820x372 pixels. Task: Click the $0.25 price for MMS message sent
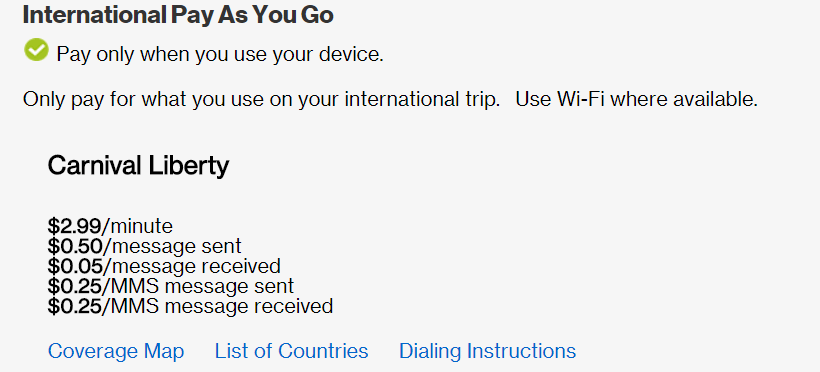74,286
